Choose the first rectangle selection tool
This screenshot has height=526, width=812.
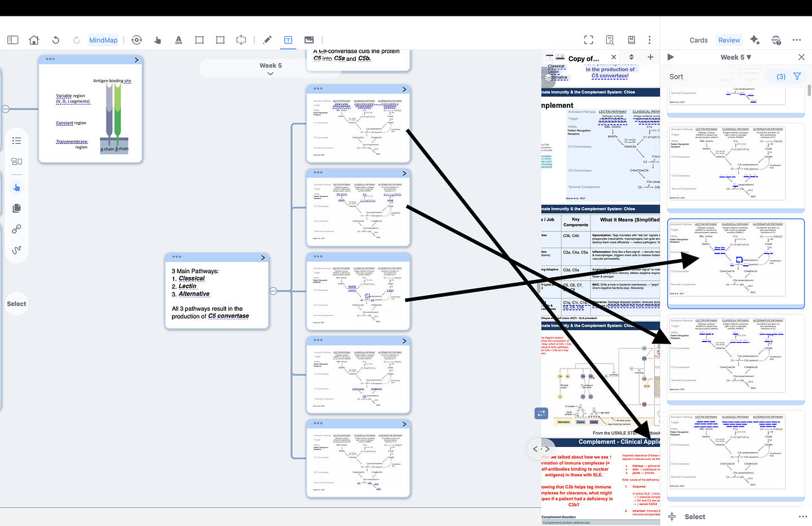tap(199, 40)
